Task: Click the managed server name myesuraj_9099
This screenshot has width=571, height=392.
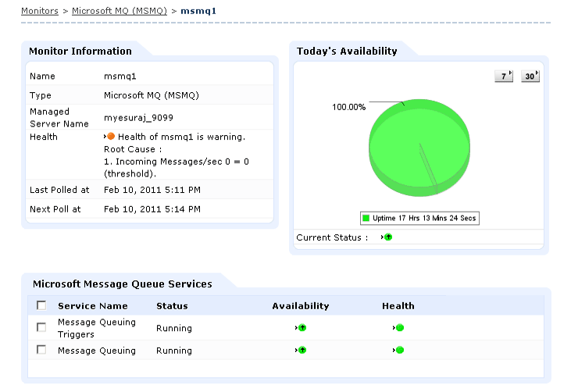Action: tap(138, 118)
